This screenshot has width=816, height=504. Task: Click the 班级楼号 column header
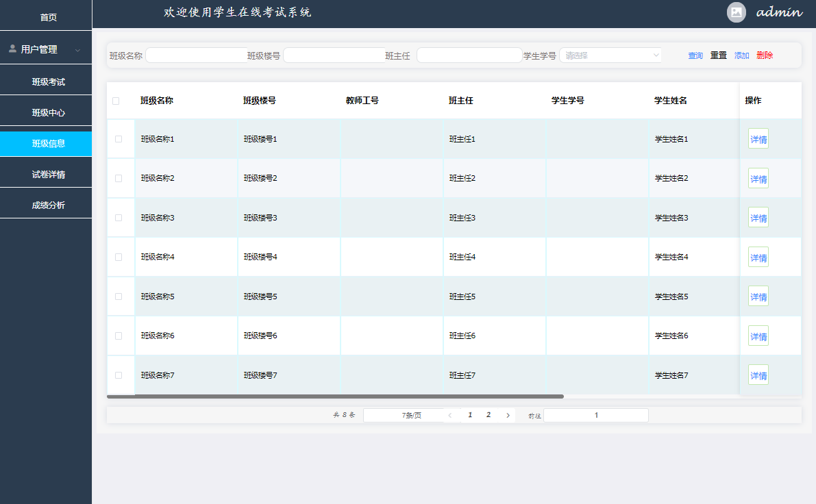pyautogui.click(x=259, y=101)
